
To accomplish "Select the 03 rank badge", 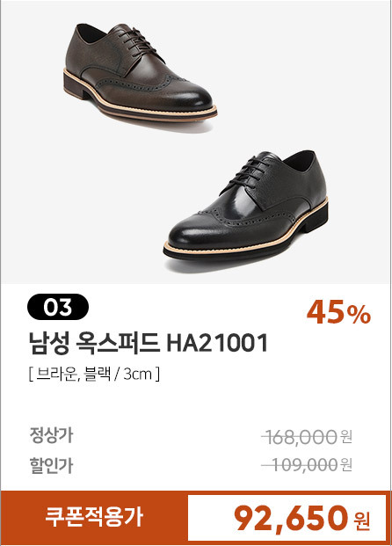I will coord(58,307).
